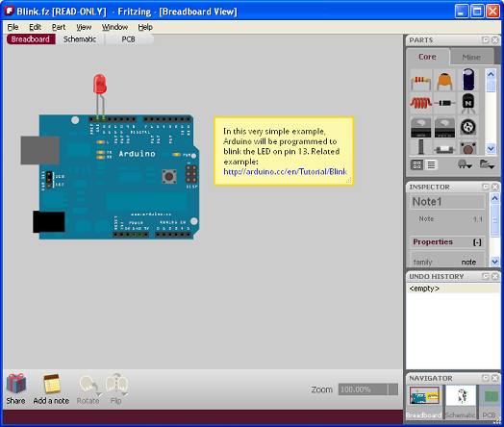Image resolution: width=504 pixels, height=427 pixels.
Task: Open the part options dropdown in Parts bin
Action: tap(465, 164)
